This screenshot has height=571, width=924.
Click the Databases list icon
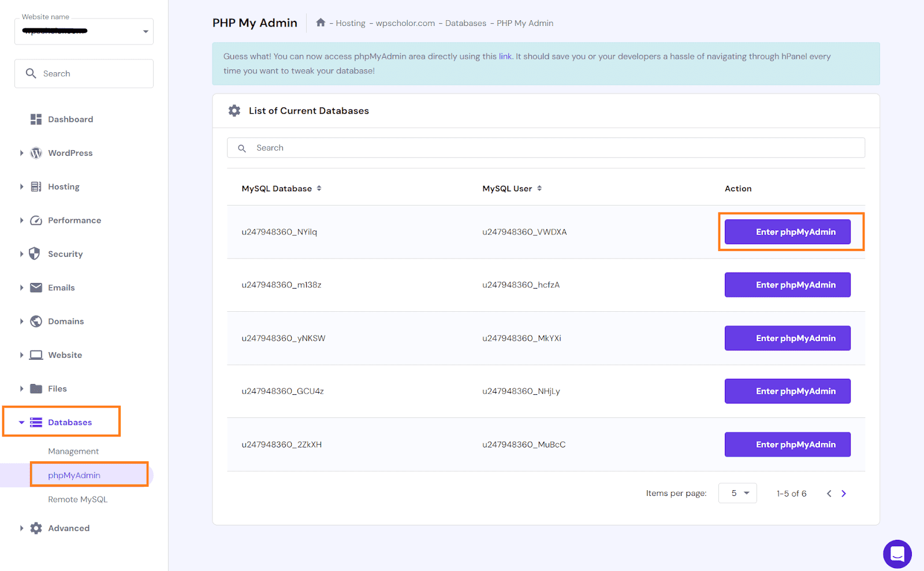(x=36, y=423)
